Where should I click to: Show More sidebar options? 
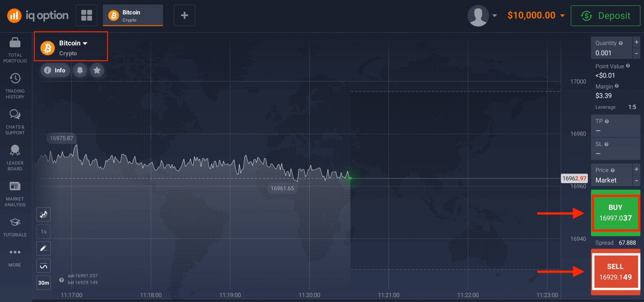click(15, 258)
